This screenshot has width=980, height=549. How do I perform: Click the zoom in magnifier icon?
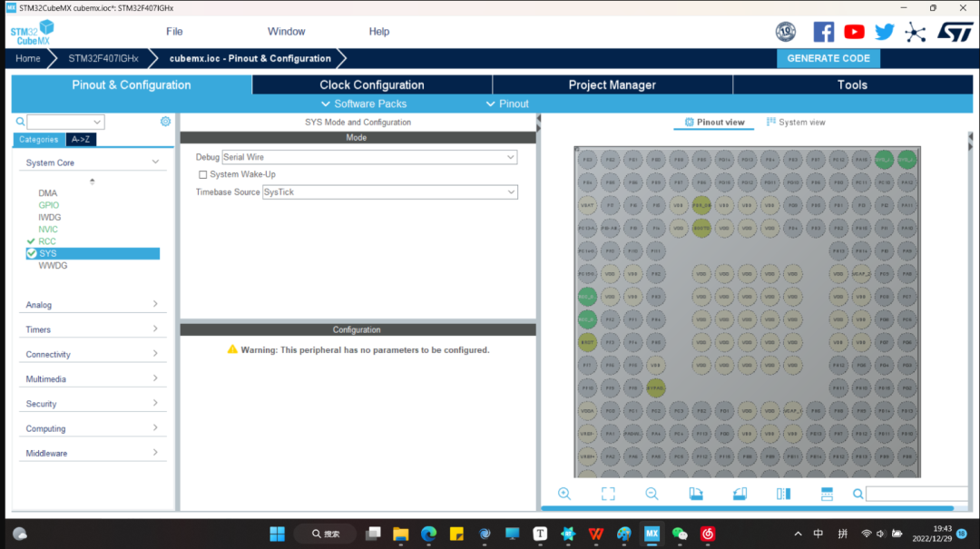click(x=563, y=494)
